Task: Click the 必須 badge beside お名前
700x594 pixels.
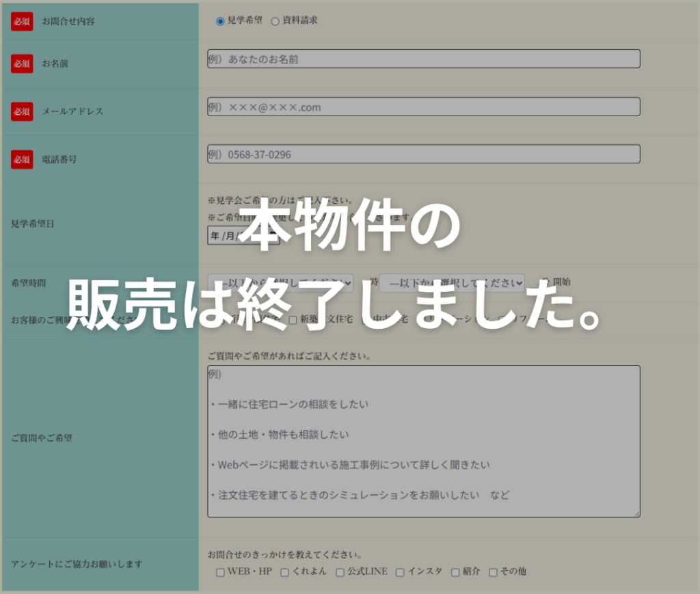Action: tap(22, 64)
